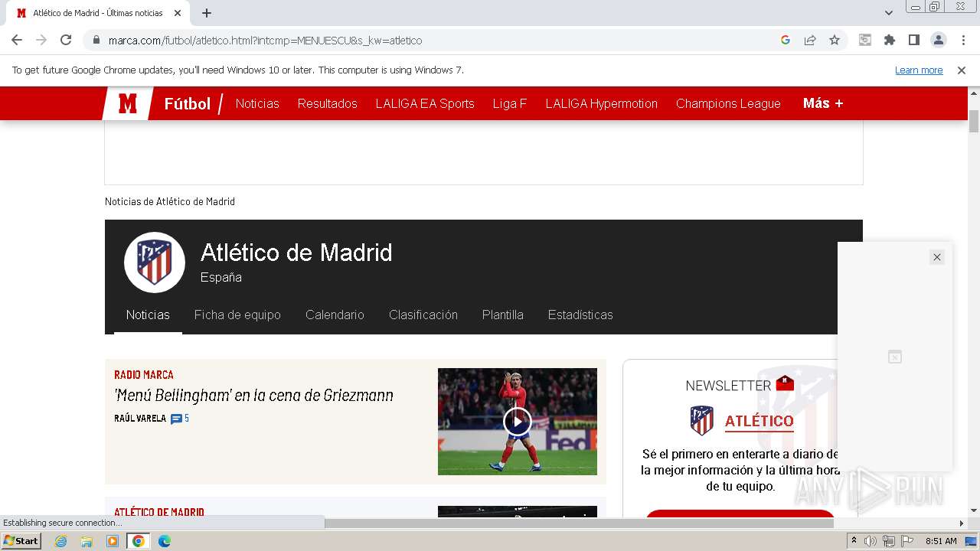The image size is (980, 551).
Task: Click the Atlético de Madrid crest
Action: point(155,262)
